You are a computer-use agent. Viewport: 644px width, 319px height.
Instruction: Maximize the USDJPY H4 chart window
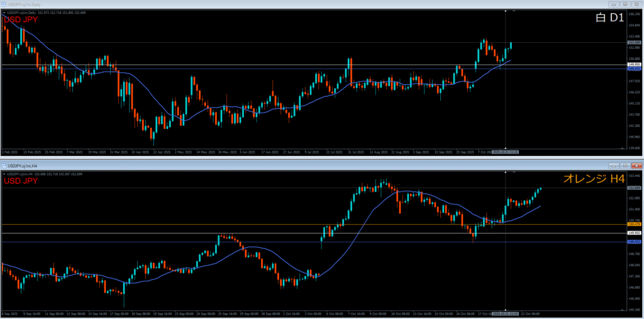[624, 165]
